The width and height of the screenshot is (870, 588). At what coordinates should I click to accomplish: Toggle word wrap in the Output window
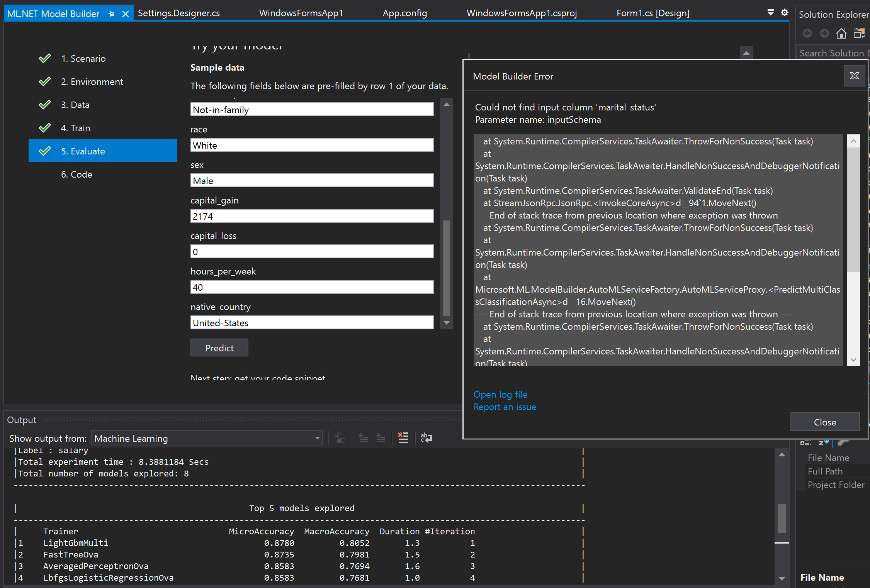point(426,438)
